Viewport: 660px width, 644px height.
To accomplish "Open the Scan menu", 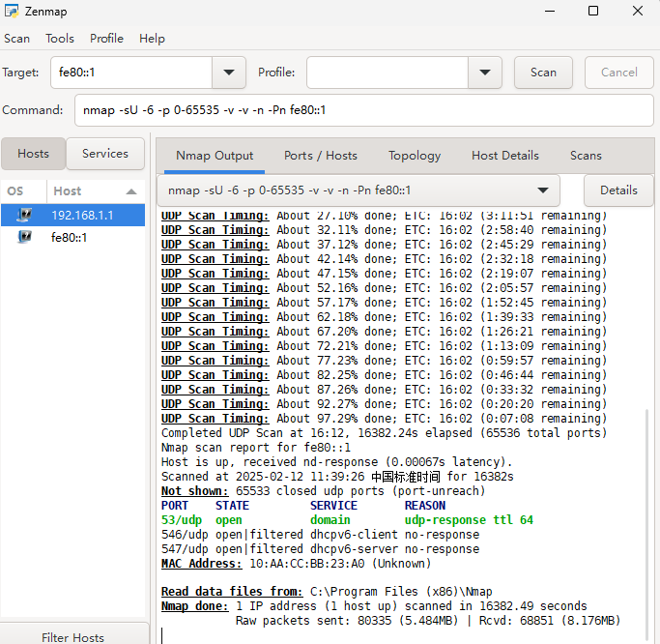I will pos(16,39).
